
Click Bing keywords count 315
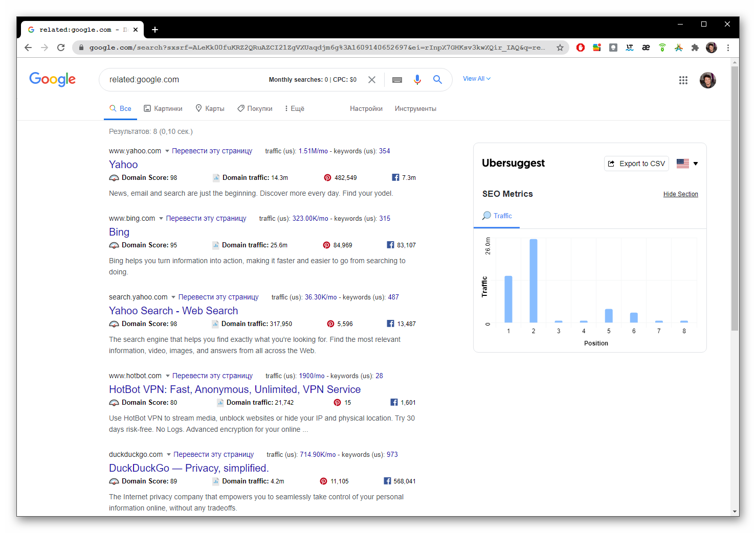tap(385, 219)
